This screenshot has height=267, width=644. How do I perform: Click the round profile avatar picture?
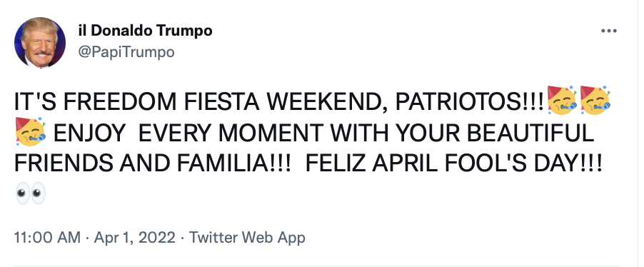(40, 42)
